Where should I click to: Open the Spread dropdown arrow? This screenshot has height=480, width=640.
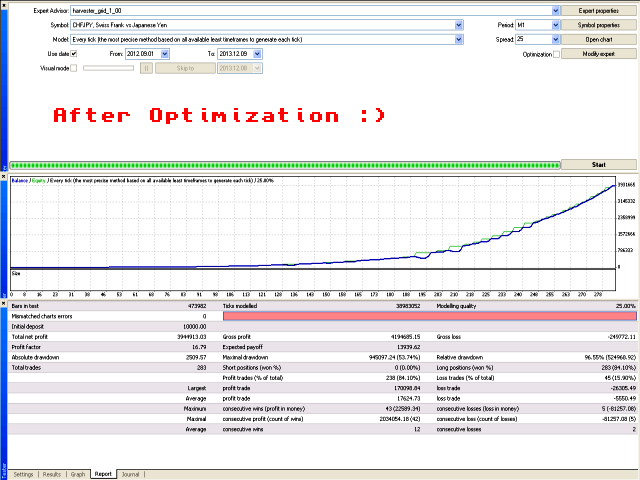coord(555,40)
